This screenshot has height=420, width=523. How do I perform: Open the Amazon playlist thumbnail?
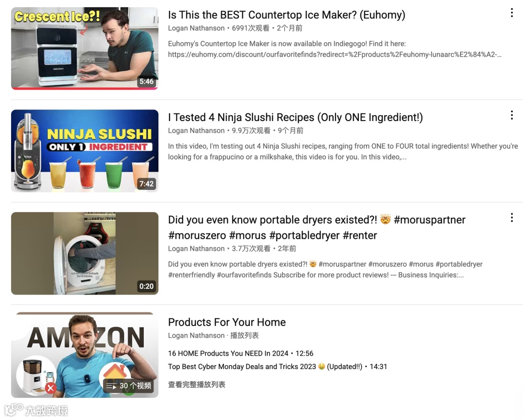(x=85, y=355)
